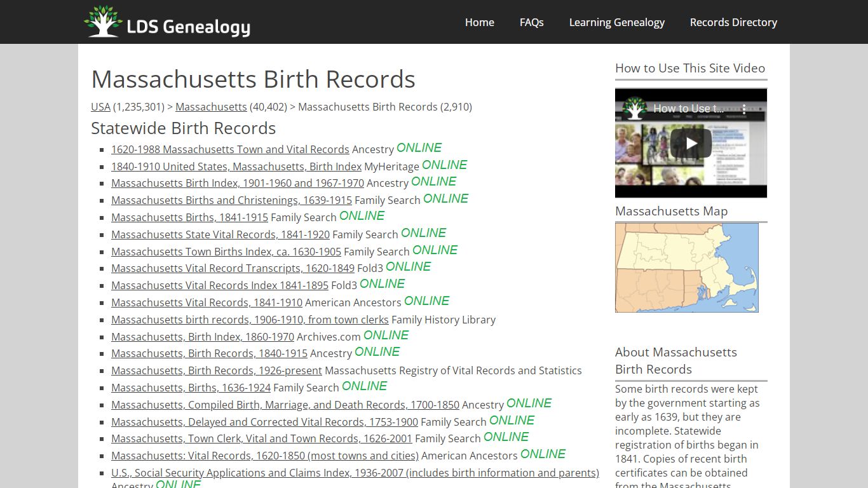
Task: Open Massachusetts State Vital Records, 1841-1920
Action: click(220, 234)
